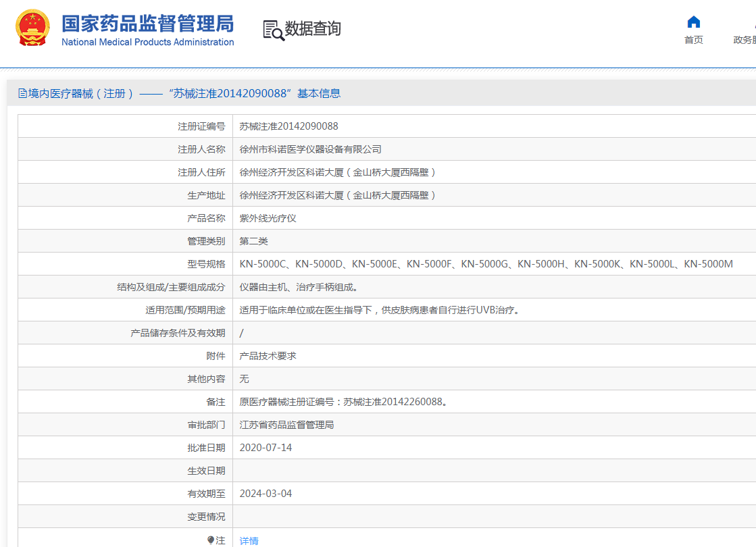Click National Medical Products Administration text
Viewport: 756px width, 547px height.
point(147,43)
